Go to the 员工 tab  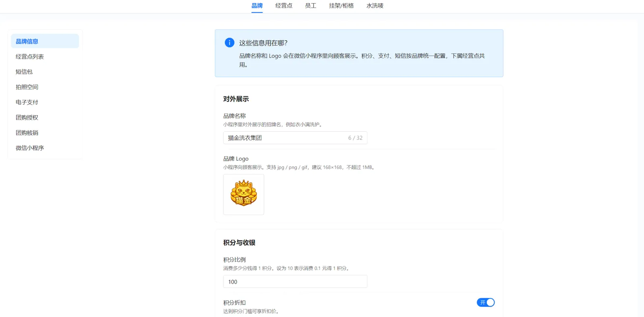click(x=311, y=6)
